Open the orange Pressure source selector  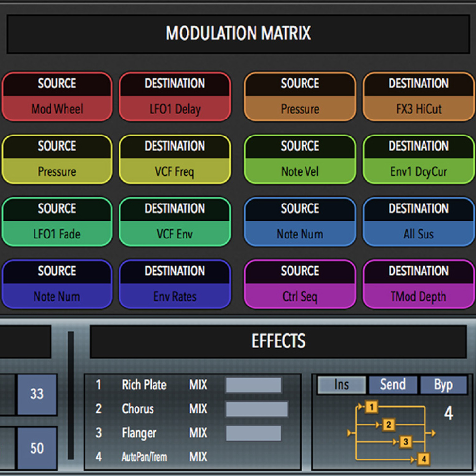pos(300,97)
